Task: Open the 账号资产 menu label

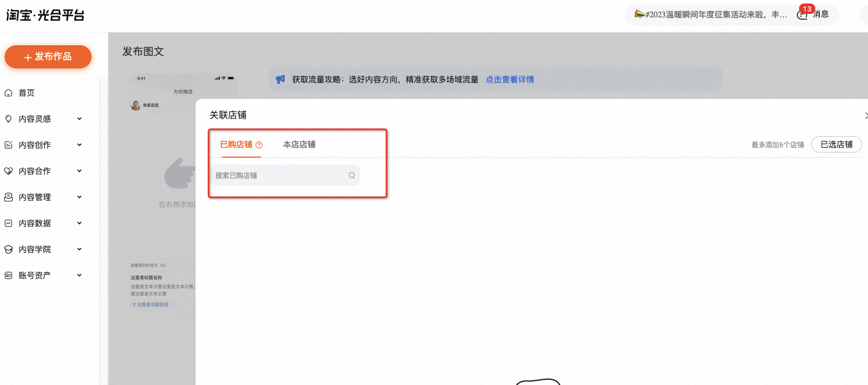Action: point(35,275)
